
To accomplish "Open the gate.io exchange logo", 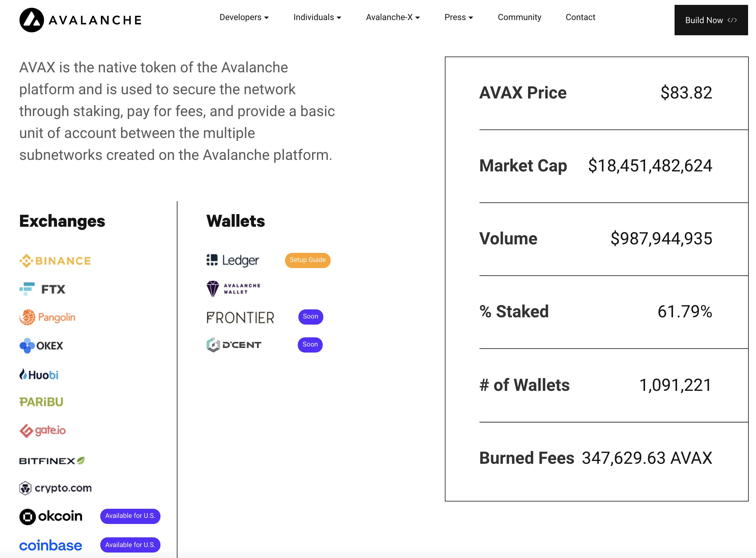I will 43,430.
